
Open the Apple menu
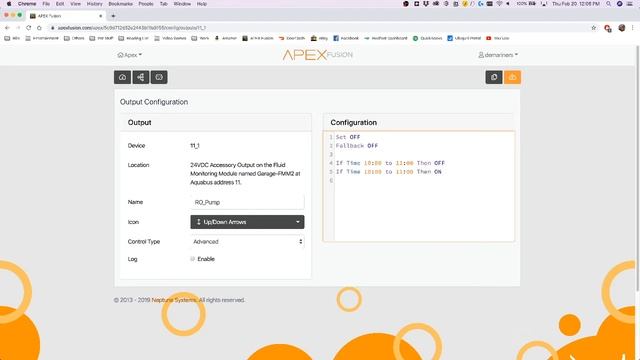click(9, 4)
